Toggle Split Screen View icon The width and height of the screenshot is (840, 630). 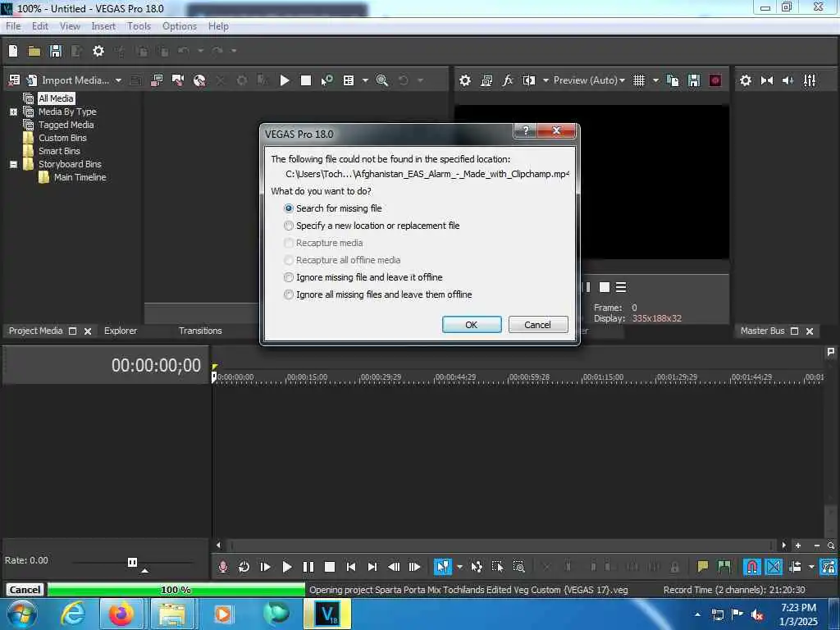click(529, 80)
